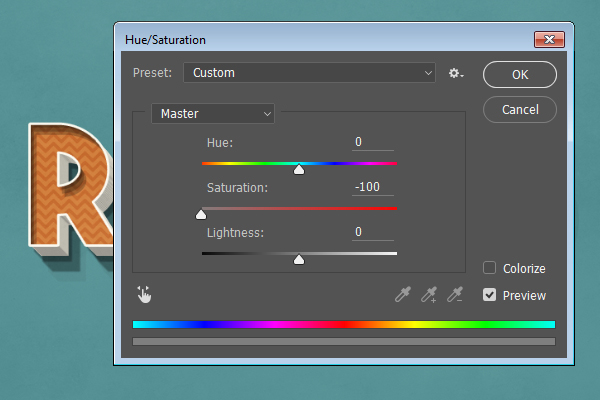This screenshot has width=600, height=400.
Task: Click the gray adjusted color bar
Action: [x=344, y=341]
